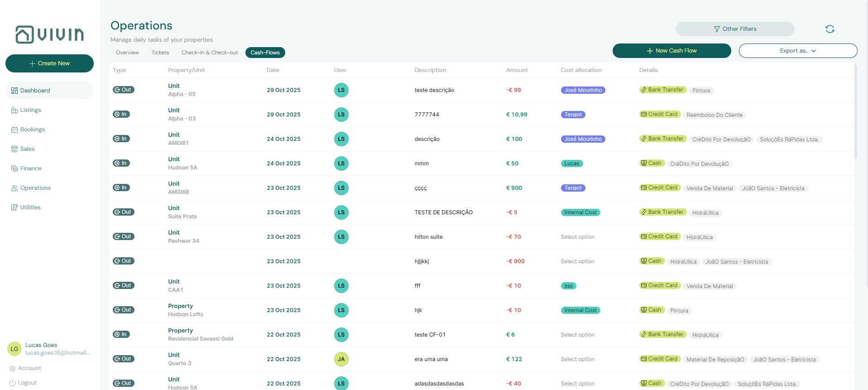Screen dimensions: 868x390
Task: Click the José Mourinho tag in first row
Action: click(583, 90)
